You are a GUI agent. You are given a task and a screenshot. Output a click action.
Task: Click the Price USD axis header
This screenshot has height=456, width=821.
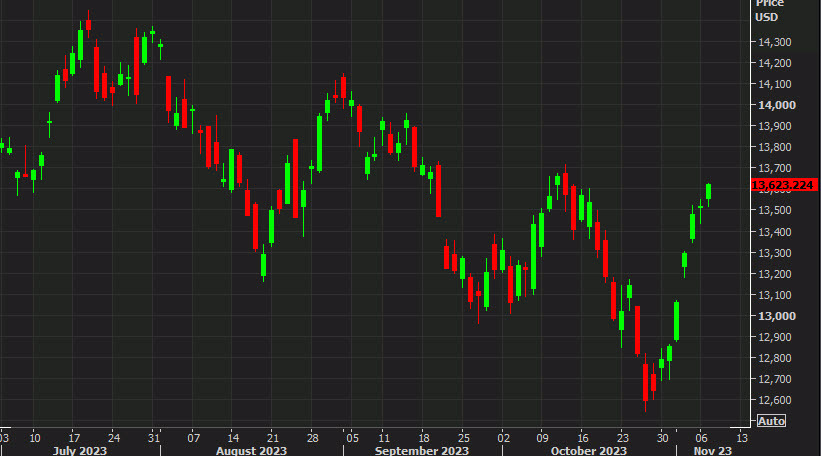769,10
